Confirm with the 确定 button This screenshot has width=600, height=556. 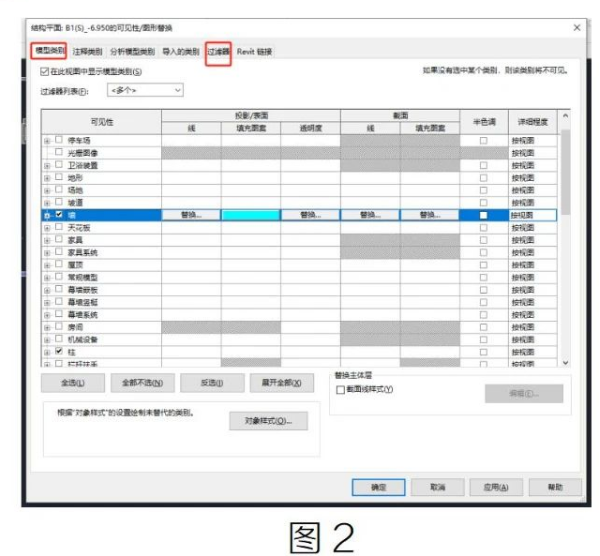click(378, 487)
